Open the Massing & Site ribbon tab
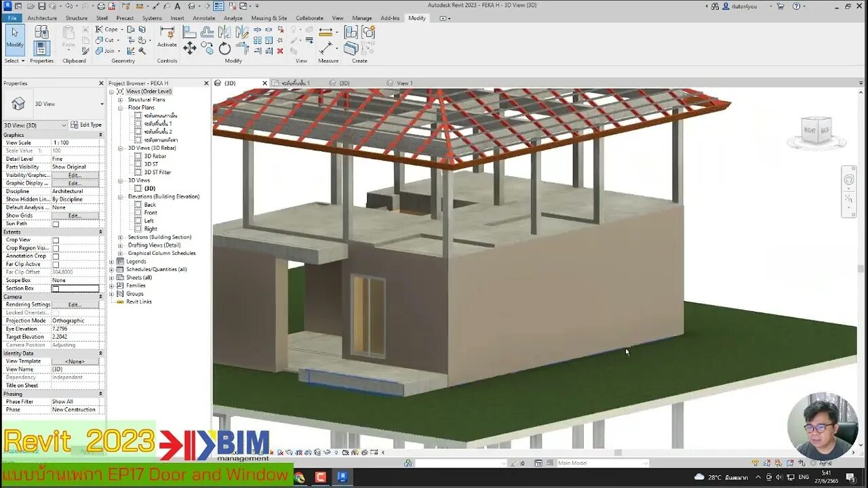 tap(269, 18)
